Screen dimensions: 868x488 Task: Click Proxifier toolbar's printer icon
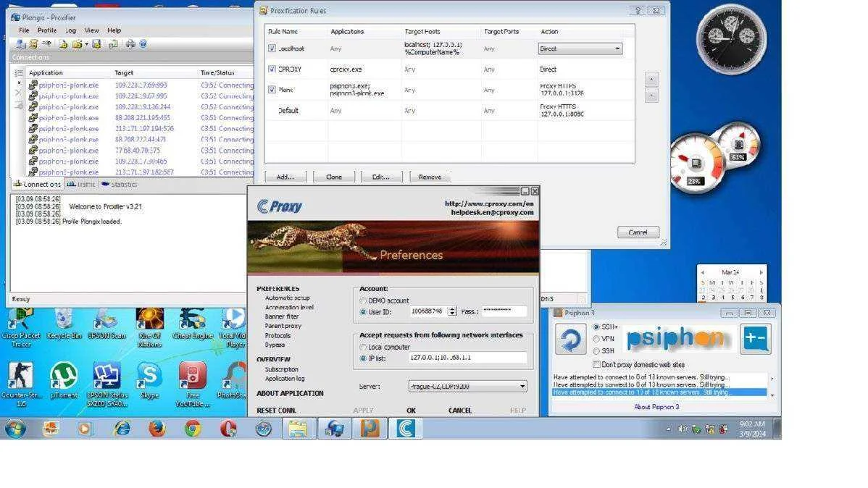[130, 43]
